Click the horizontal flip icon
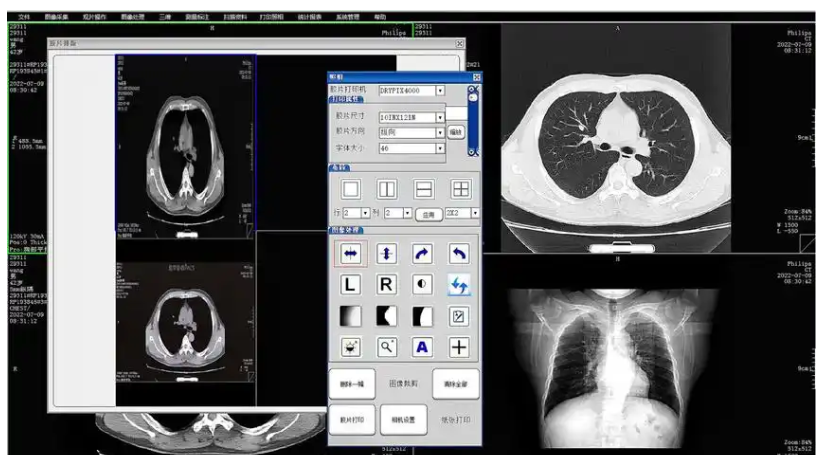The width and height of the screenshot is (820, 455). click(x=350, y=254)
